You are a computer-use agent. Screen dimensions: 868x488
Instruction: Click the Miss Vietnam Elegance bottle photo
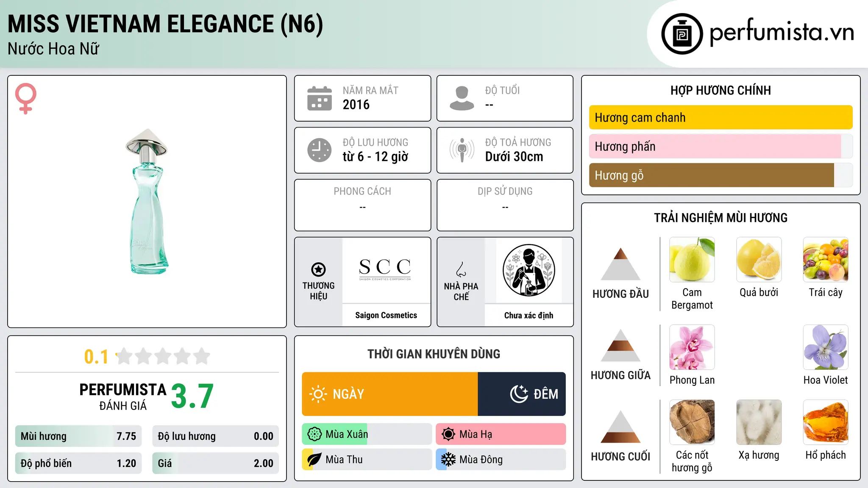tap(147, 201)
